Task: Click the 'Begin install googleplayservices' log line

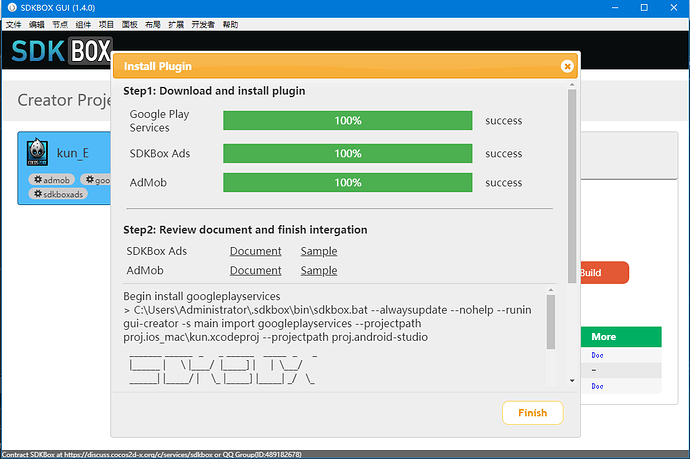Action: tap(202, 297)
